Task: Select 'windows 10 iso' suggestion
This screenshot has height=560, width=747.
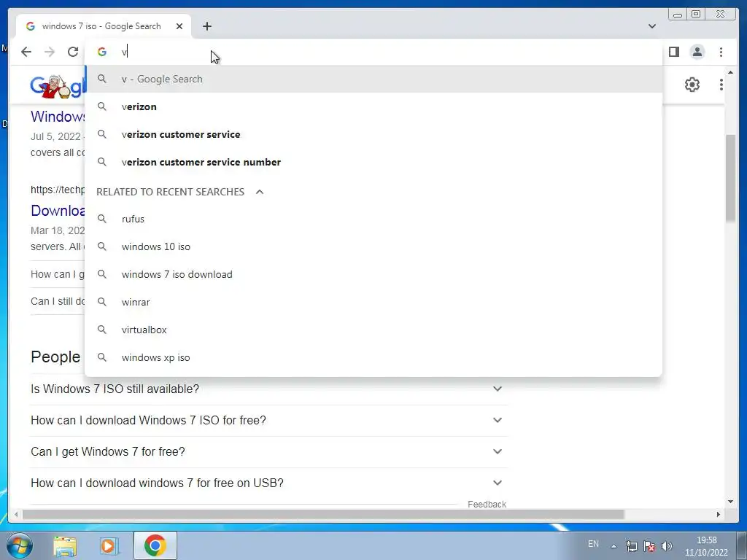Action: [x=373, y=246]
